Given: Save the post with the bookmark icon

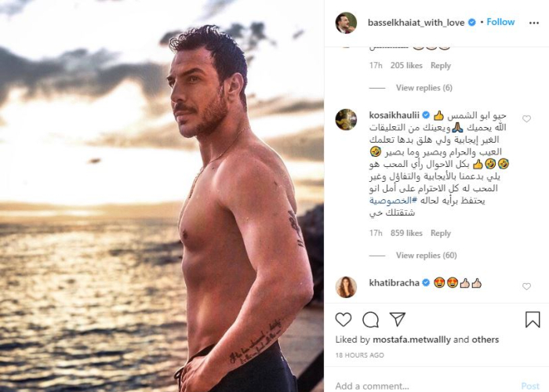Looking at the screenshot, I should point(533,319).
